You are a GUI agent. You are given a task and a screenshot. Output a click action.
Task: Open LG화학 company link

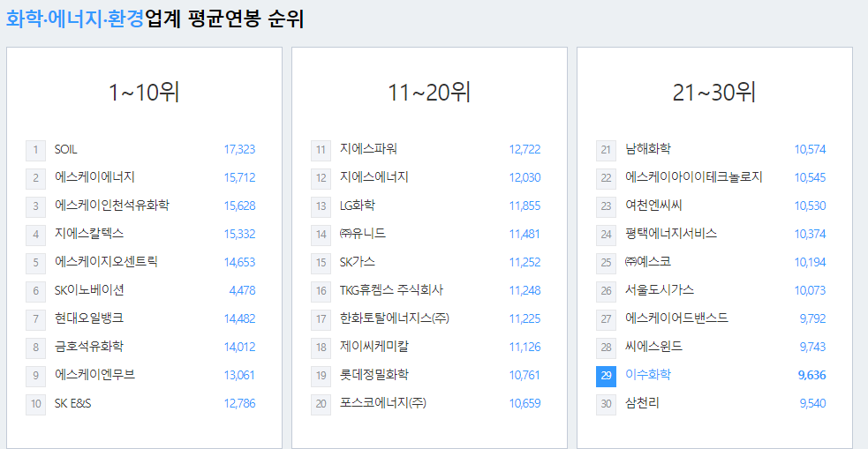tap(358, 206)
